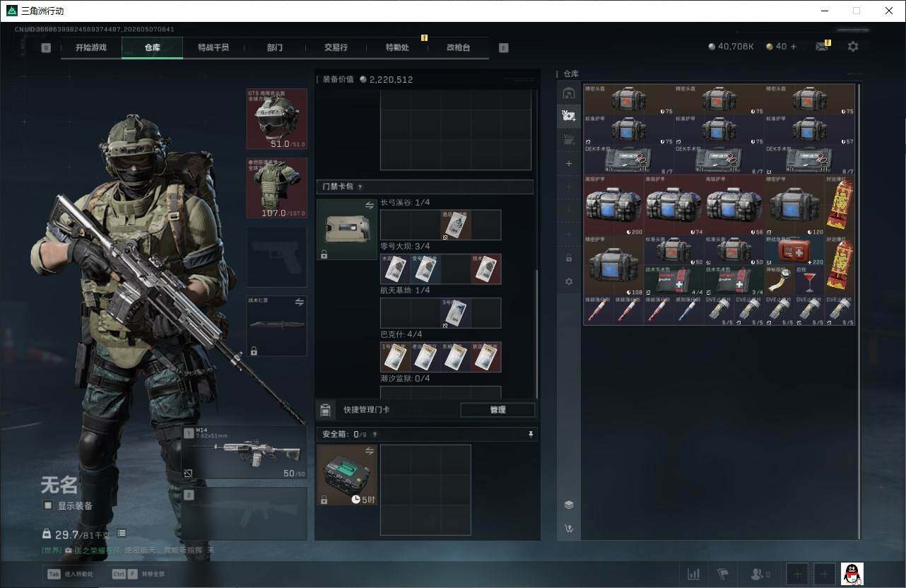This screenshot has width=906, height=588.
Task: Click the plus beside the 40 currency
Action: point(793,47)
